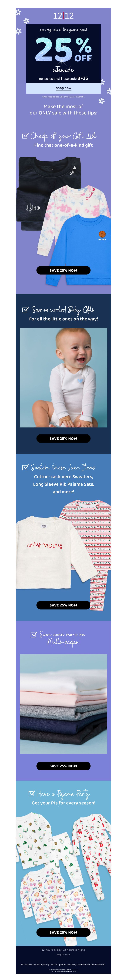The height and width of the screenshot is (980, 127).
Task: Click the checkbox beside Snatch those Luxe Items
Action: pos(25,467)
